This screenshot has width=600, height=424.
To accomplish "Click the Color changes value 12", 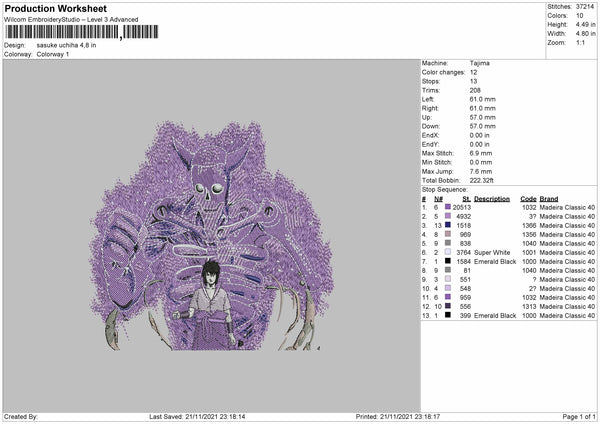I will (x=473, y=72).
